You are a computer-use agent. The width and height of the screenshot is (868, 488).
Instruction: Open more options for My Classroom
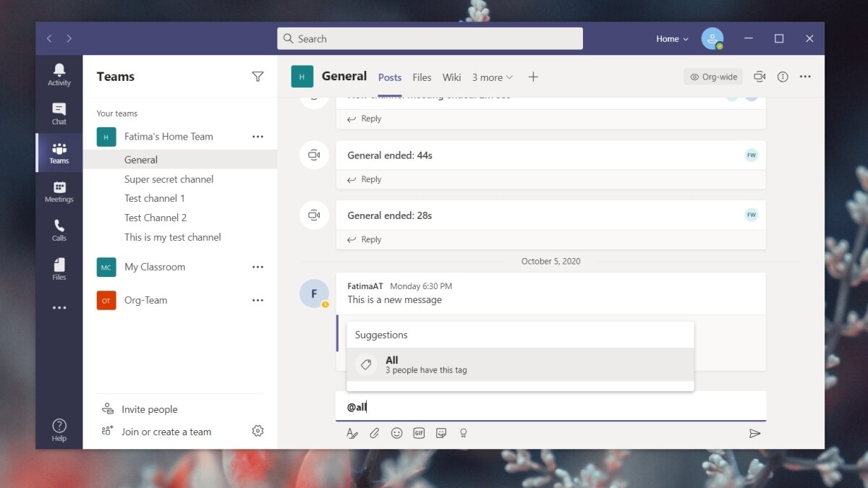coord(258,267)
